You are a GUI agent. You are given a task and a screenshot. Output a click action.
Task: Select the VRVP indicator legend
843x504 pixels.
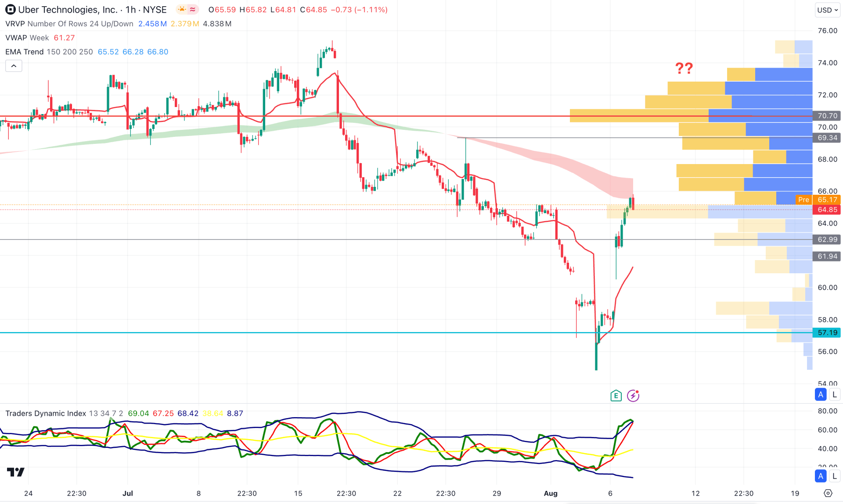(x=69, y=24)
